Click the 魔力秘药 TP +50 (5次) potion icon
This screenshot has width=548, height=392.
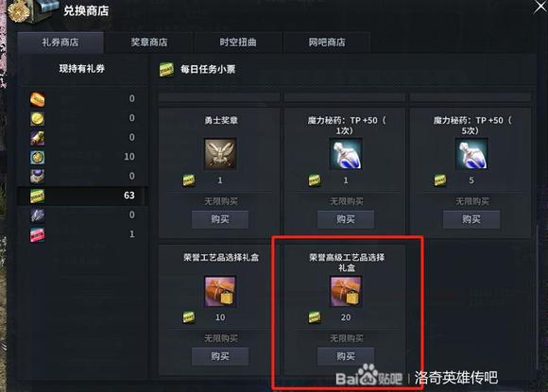tap(471, 154)
